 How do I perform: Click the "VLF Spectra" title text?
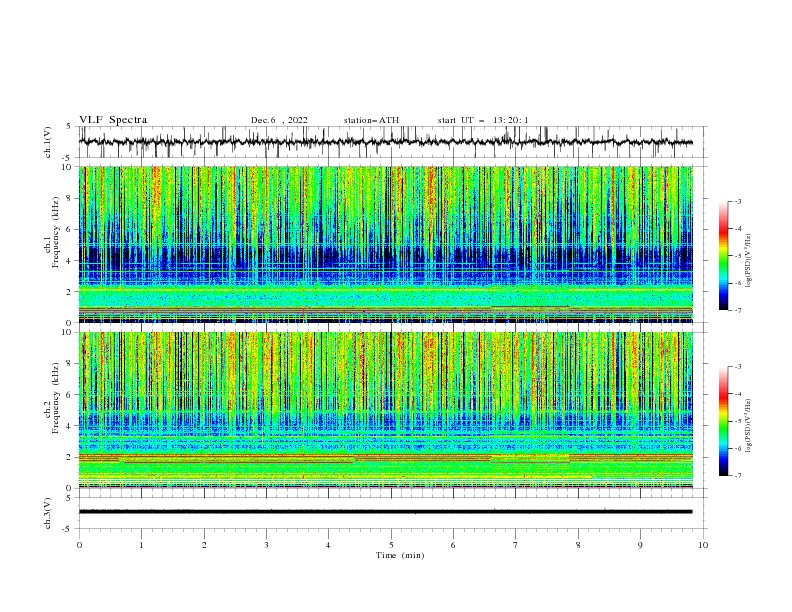(x=113, y=120)
